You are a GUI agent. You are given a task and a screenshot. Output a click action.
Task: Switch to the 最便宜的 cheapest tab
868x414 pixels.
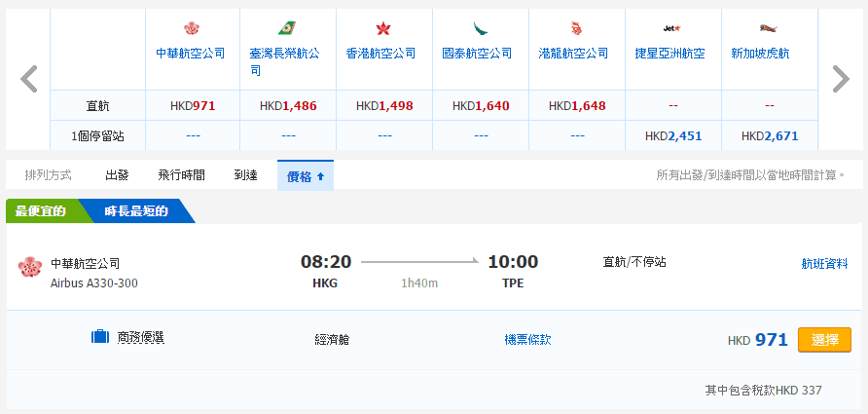(x=41, y=211)
